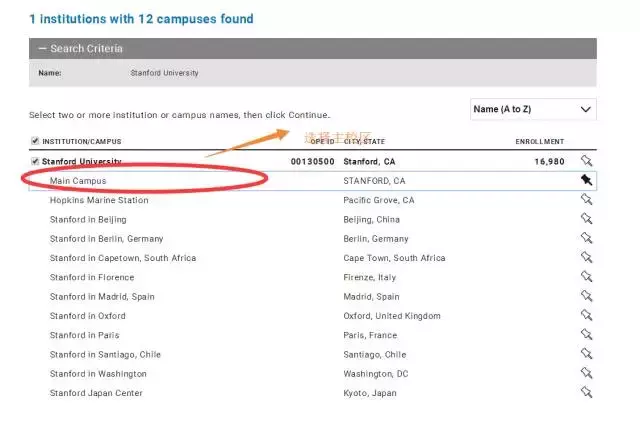Viewport: 640px width, 421px height.
Task: Click OPE ID value 00130500
Action: coord(313,162)
